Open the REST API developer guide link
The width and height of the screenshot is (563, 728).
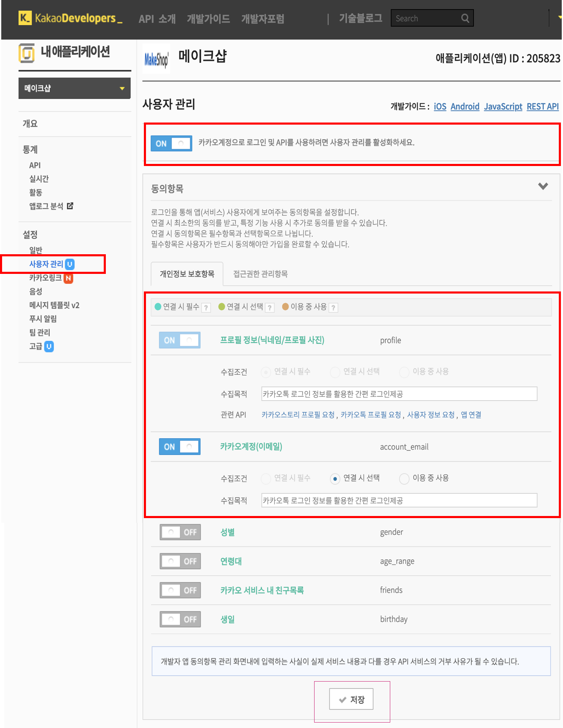[x=543, y=107]
